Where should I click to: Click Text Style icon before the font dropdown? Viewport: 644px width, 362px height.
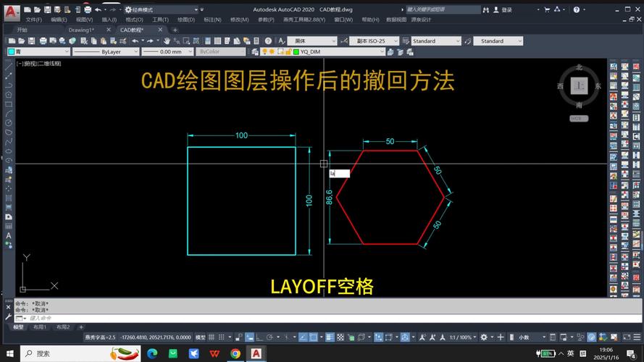(x=281, y=41)
